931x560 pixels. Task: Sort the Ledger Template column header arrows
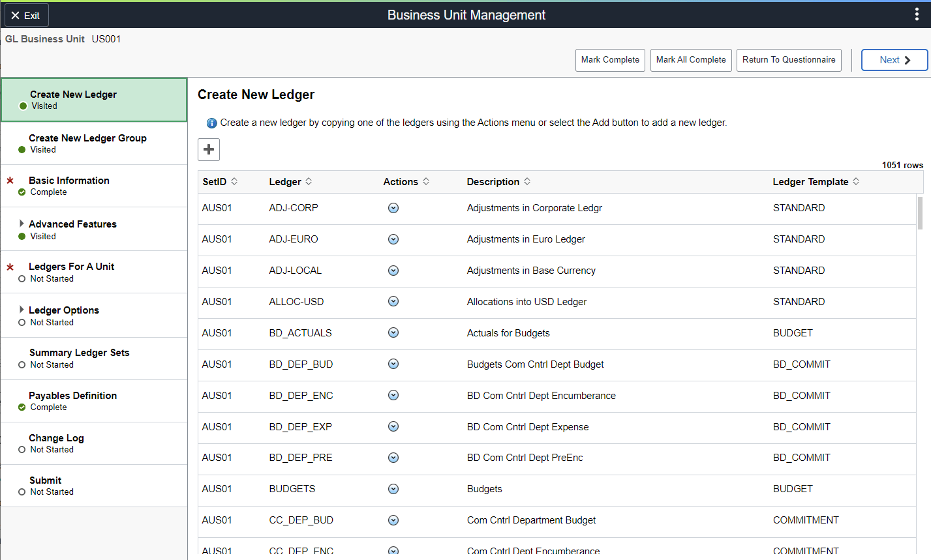tap(856, 181)
